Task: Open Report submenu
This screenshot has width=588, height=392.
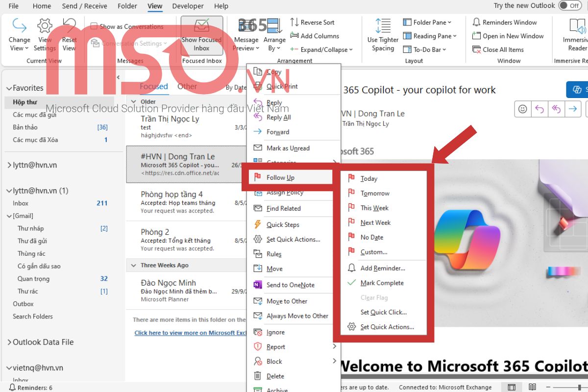Action: tap(294, 346)
